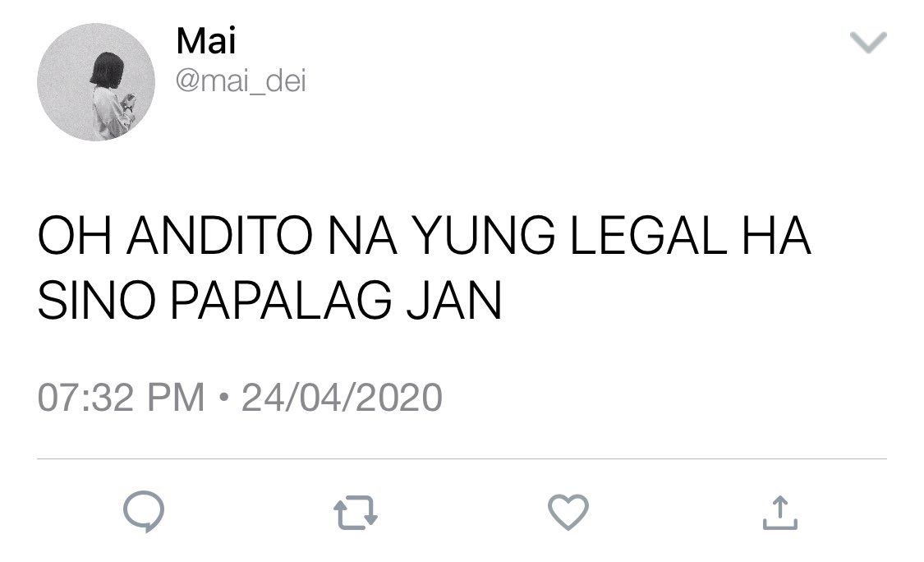
Task: Open the 07:32 PM timestamp
Action: tap(121, 397)
